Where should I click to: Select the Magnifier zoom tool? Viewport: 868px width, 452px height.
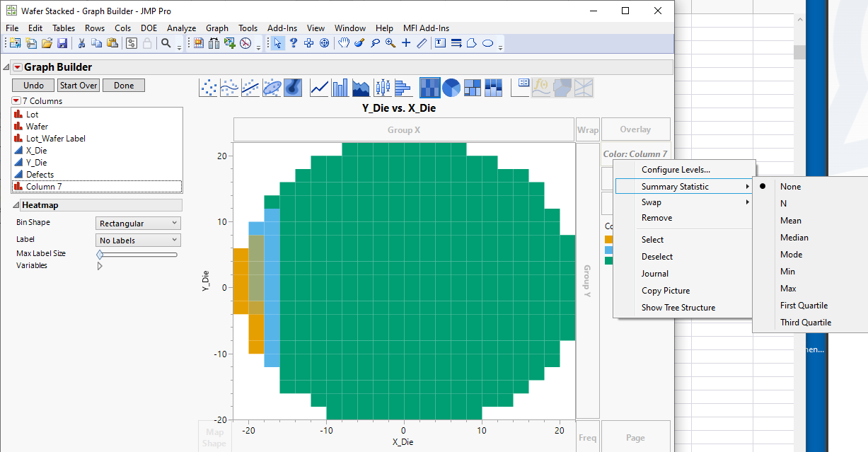(x=390, y=43)
